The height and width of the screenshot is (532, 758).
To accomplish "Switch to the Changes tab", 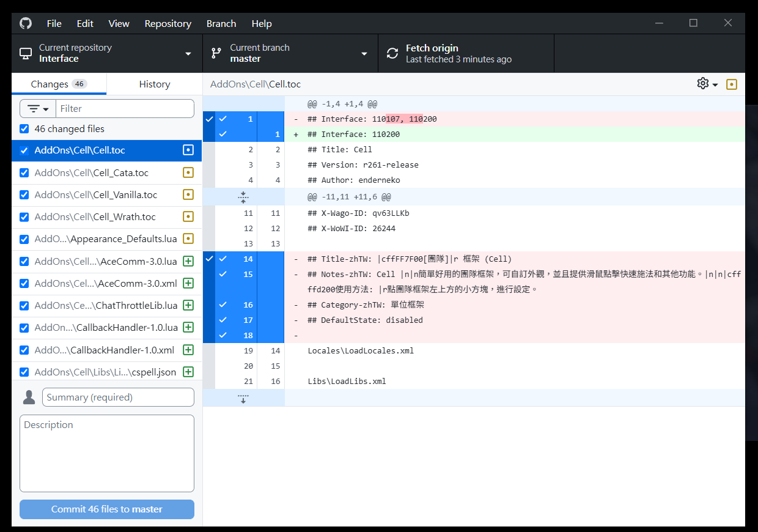I will point(59,84).
